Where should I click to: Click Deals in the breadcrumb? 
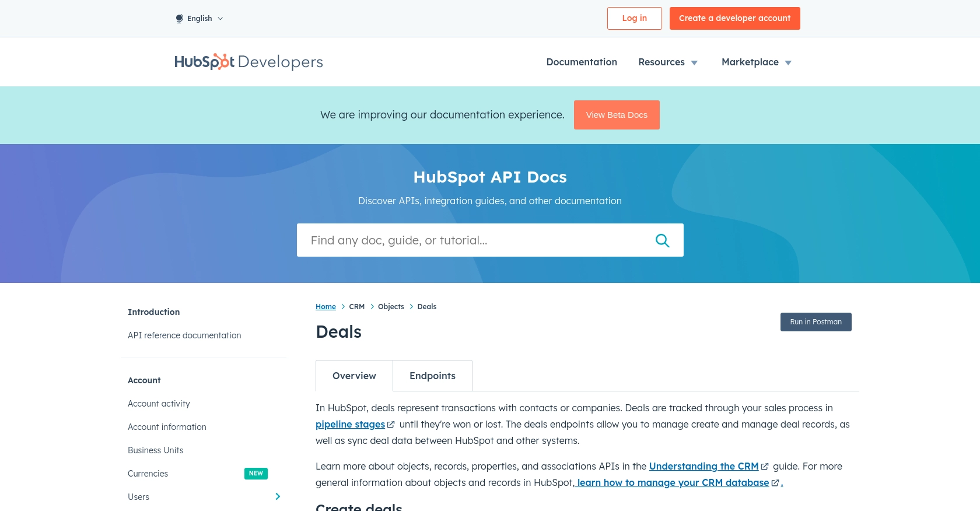[x=427, y=307]
